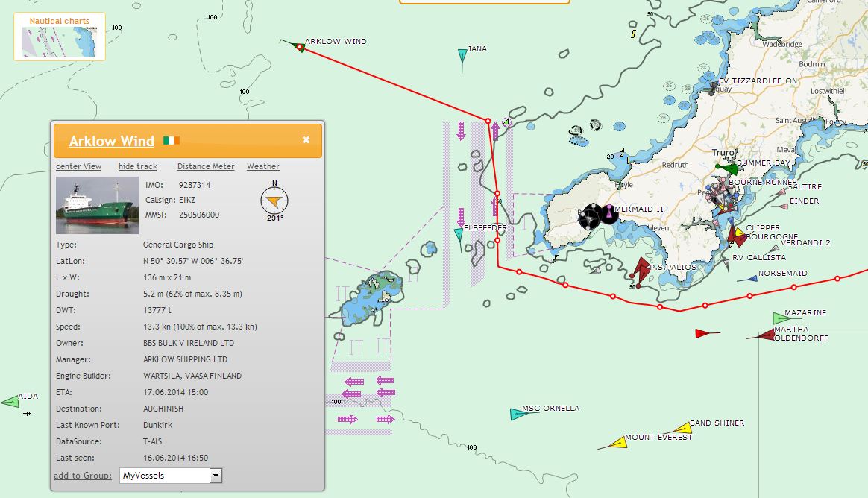Click the track waypoint where the route turns south

tap(488, 121)
